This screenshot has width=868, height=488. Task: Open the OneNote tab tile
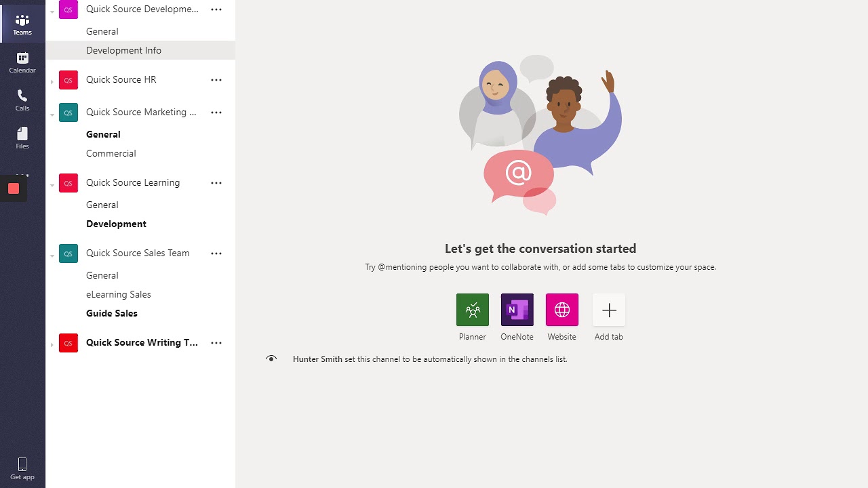coord(517,310)
